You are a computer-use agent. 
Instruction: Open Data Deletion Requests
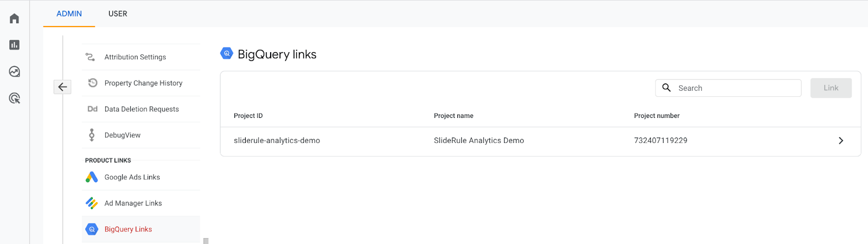coord(142,109)
